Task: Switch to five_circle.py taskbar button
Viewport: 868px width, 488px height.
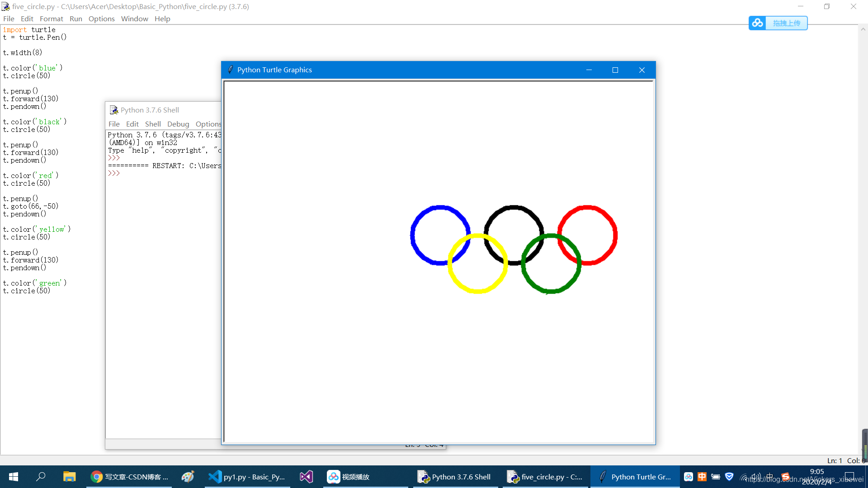Action: coord(545,477)
